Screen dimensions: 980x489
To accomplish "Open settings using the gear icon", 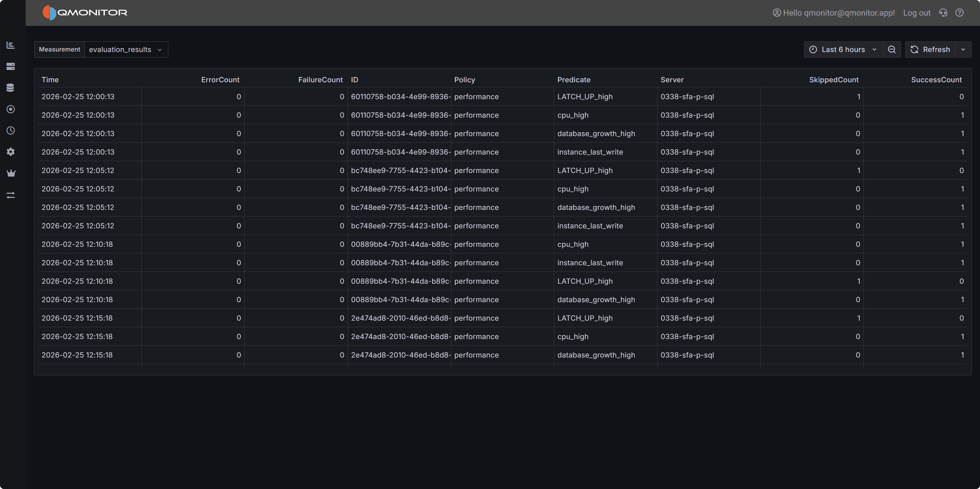I will [11, 152].
